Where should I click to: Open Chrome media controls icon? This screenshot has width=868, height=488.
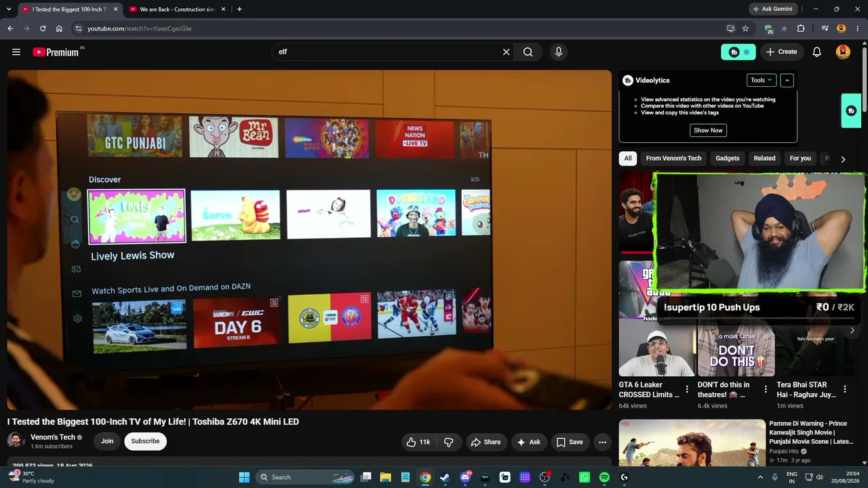[x=825, y=28]
